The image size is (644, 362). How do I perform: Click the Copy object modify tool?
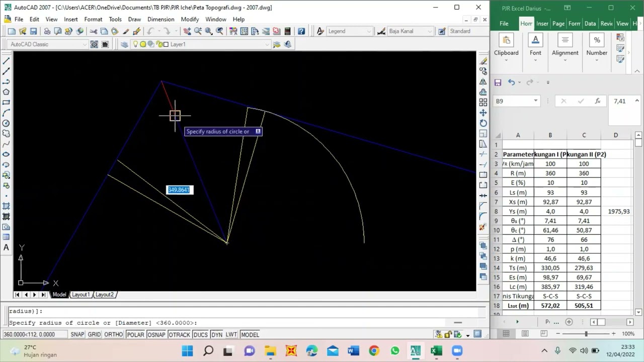click(x=483, y=71)
